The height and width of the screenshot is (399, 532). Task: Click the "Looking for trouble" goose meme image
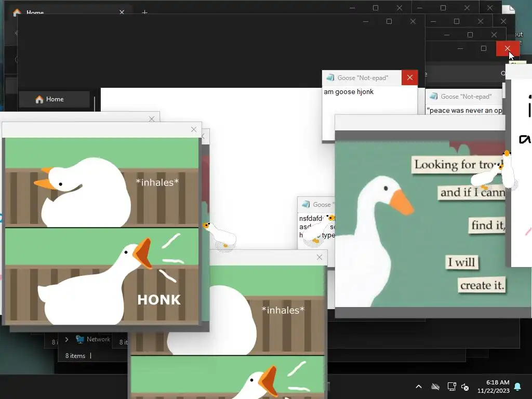[x=420, y=224]
